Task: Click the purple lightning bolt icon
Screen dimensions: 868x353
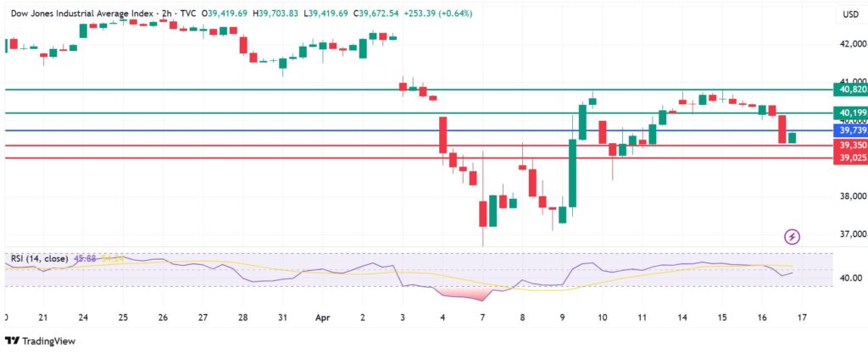Action: [793, 236]
